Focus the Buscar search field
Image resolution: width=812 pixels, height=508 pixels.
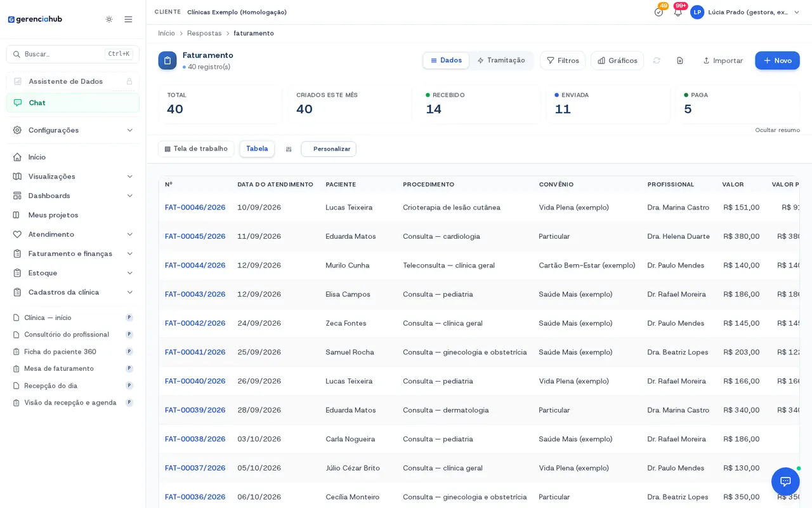tap(73, 54)
